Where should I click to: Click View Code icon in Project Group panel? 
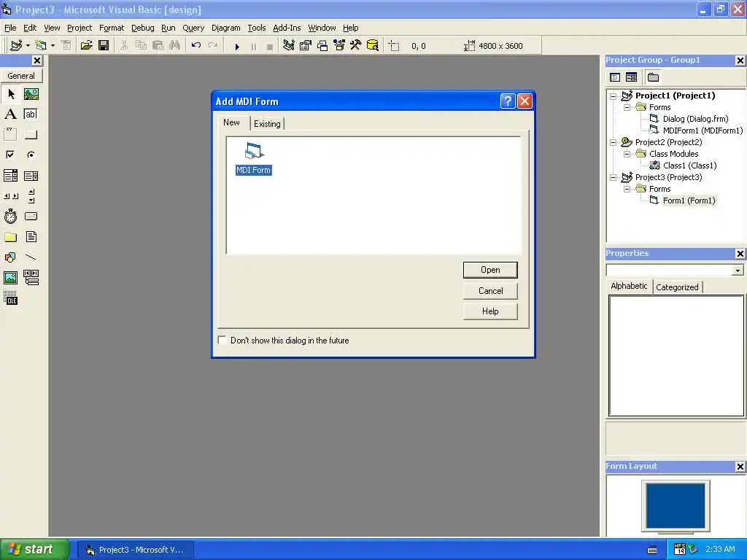click(x=615, y=77)
